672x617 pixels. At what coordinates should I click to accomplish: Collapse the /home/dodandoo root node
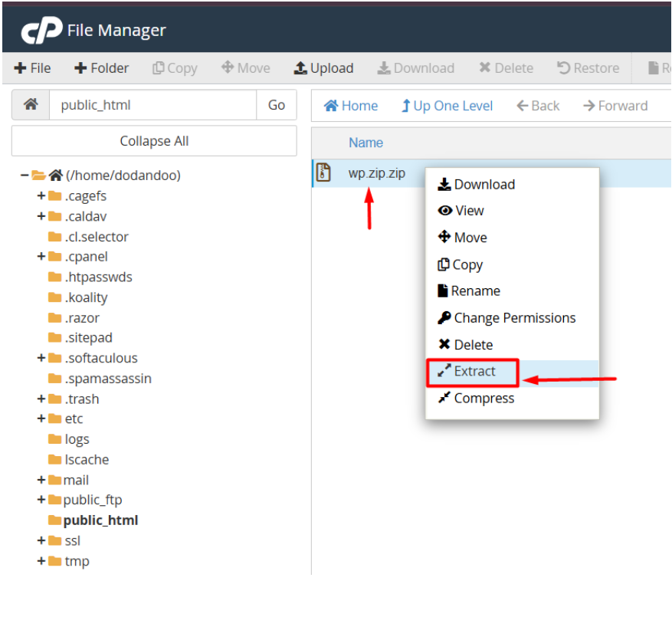[x=25, y=176]
